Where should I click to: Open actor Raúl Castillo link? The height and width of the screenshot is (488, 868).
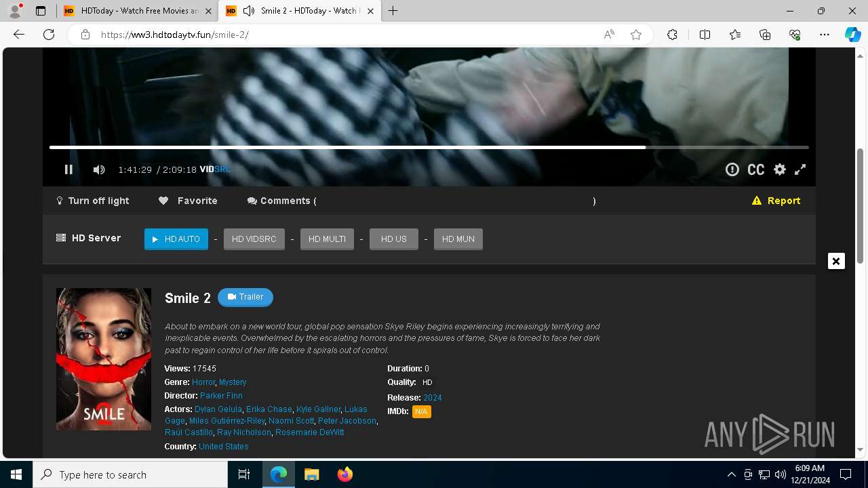click(189, 432)
